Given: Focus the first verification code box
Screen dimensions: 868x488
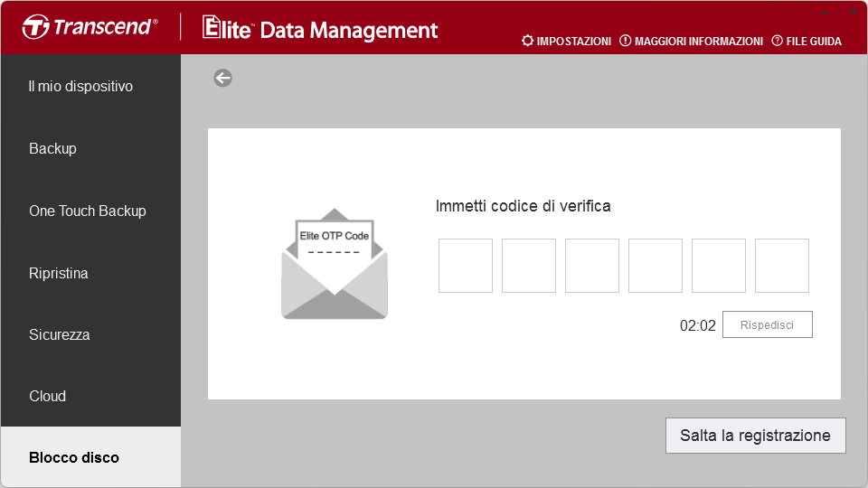Looking at the screenshot, I should coord(466,266).
